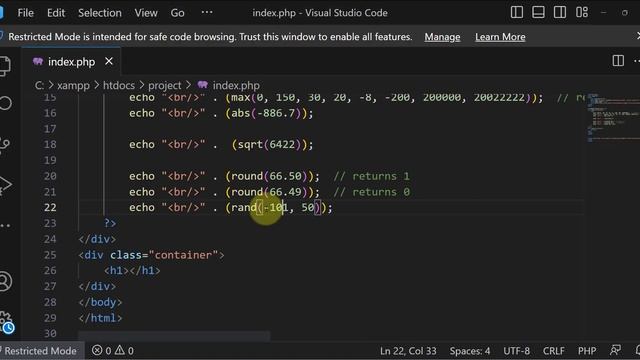Viewport: 640px width, 360px height.
Task: Click the feedback icon in status bar
Action: coord(615,350)
